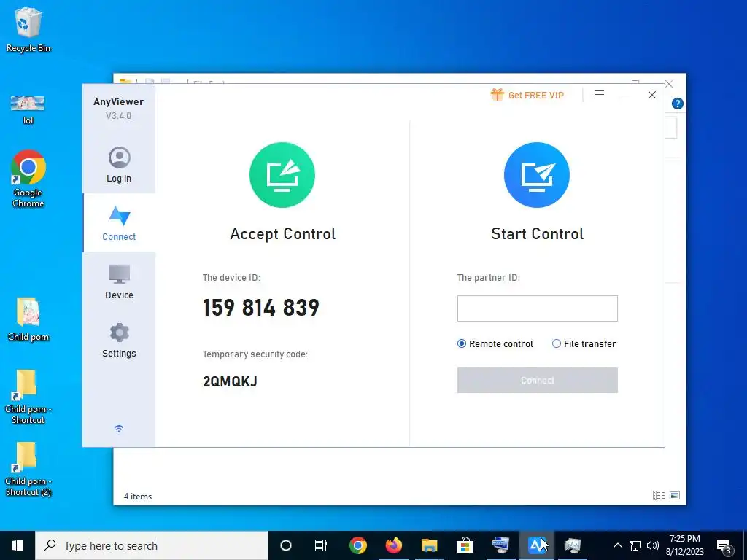
Task: Click the Get FREE VIP gift link
Action: tap(527, 95)
